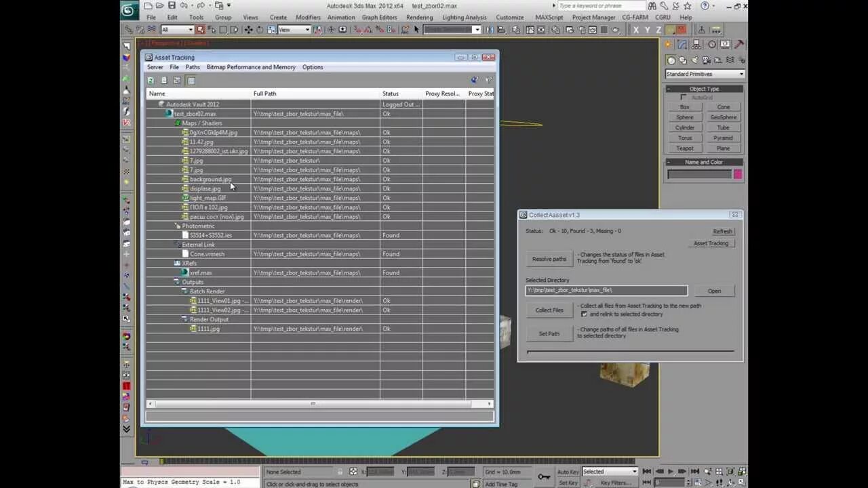Activate the Select and Rotate tool
The image size is (868, 488).
coord(259,29)
